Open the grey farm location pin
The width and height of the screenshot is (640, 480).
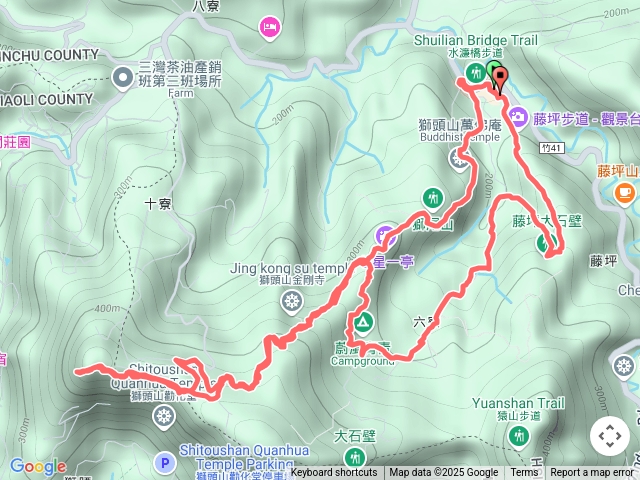click(123, 78)
